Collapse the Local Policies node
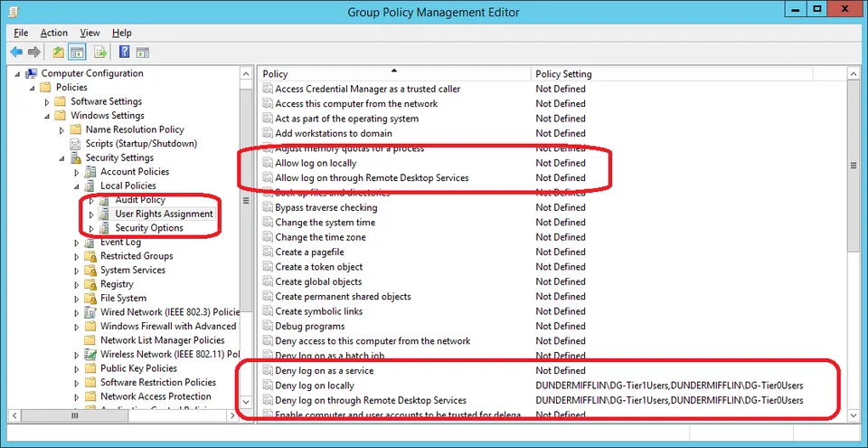This screenshot has height=448, width=868. click(x=77, y=186)
